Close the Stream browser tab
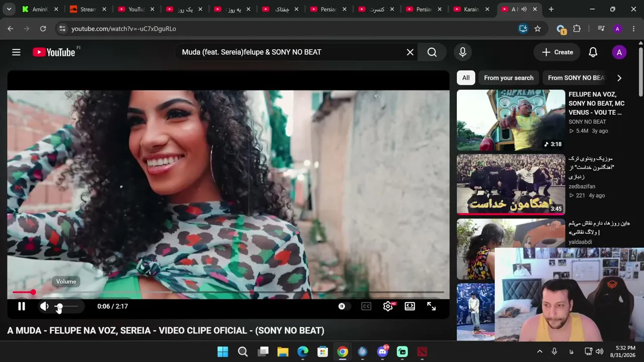644x362 pixels. coord(104,9)
